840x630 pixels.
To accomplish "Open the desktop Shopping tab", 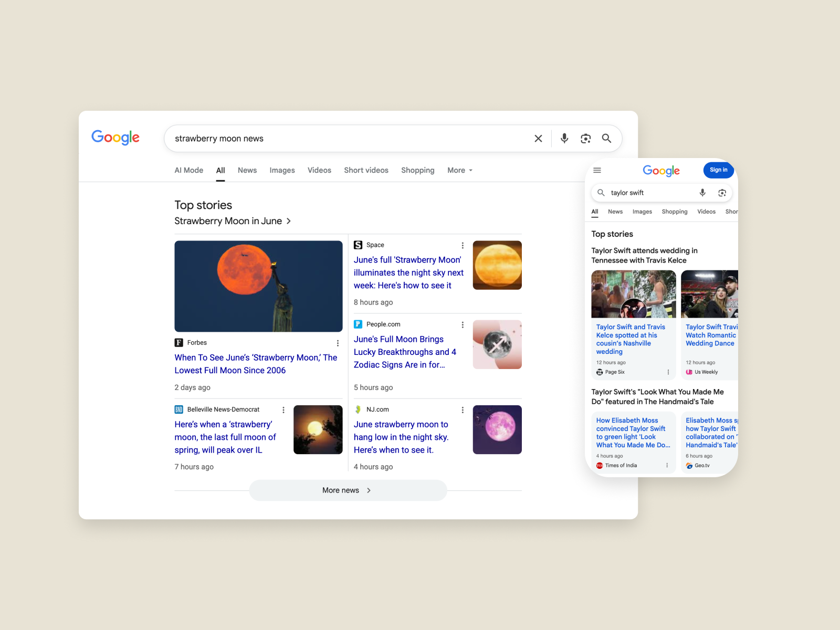I will coord(418,171).
